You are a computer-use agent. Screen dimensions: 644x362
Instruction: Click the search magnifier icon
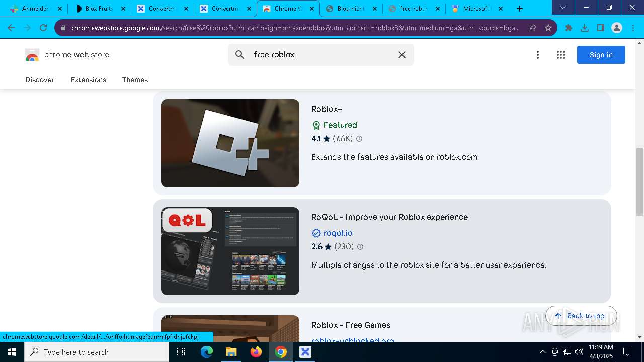[240, 55]
